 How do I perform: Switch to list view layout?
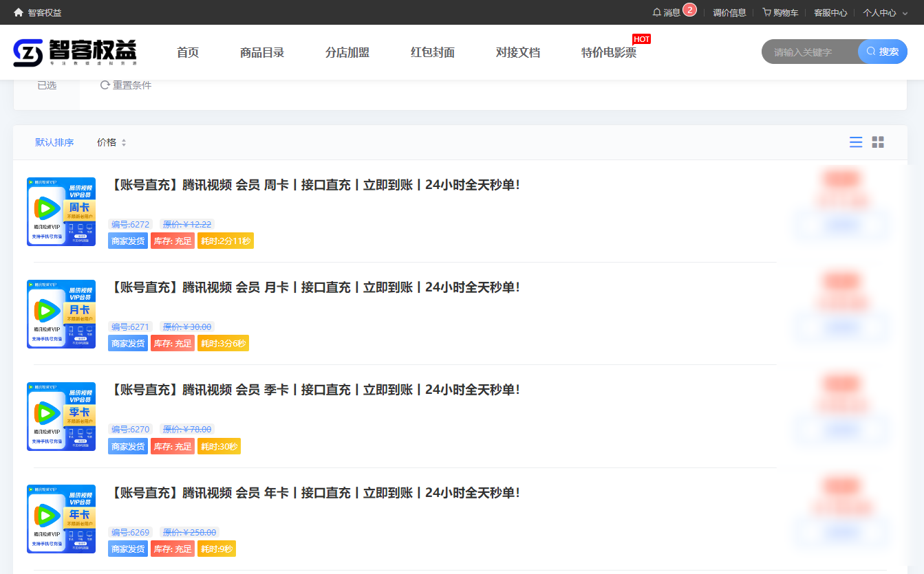[856, 142]
